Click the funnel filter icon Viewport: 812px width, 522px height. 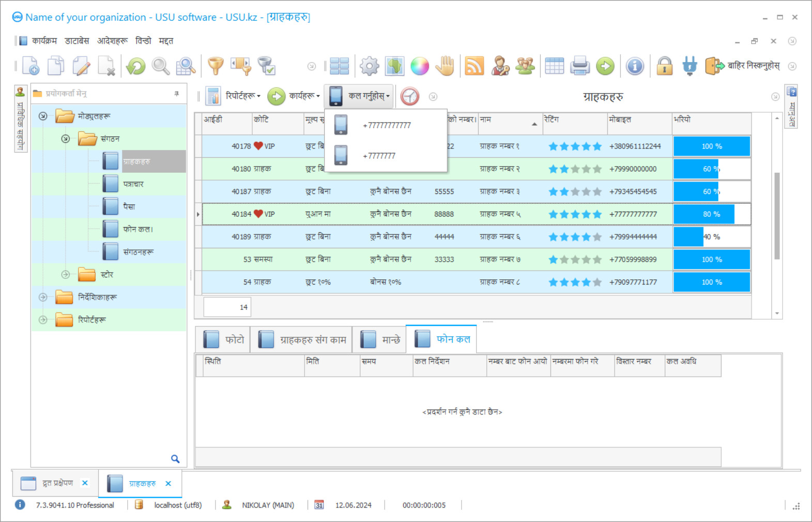coord(216,66)
